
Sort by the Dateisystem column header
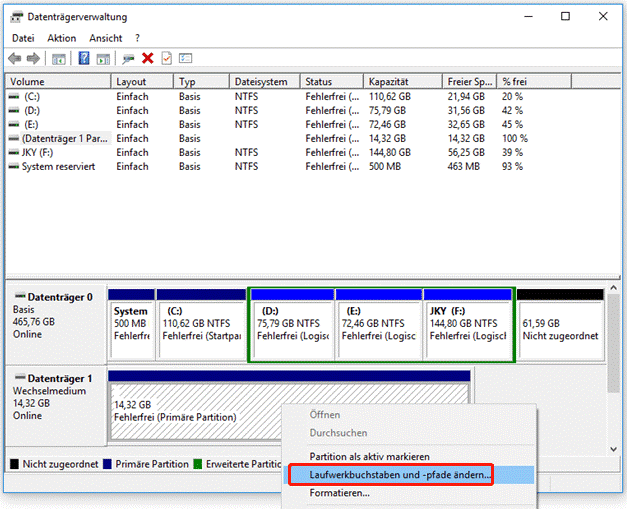pyautogui.click(x=264, y=82)
